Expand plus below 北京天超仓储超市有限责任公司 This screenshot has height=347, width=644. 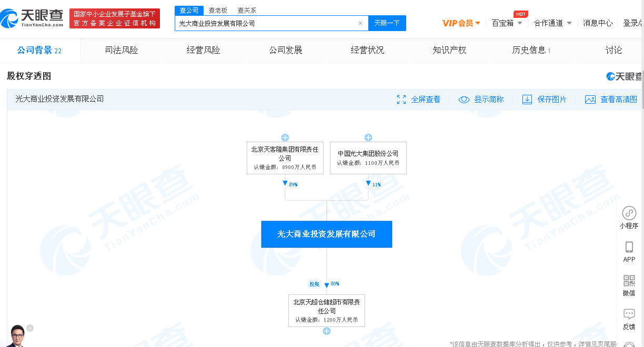point(327,331)
